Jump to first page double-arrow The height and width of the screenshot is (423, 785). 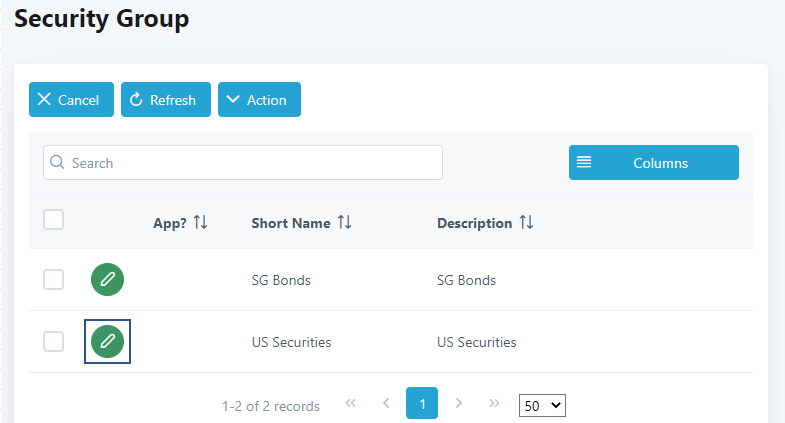point(351,404)
